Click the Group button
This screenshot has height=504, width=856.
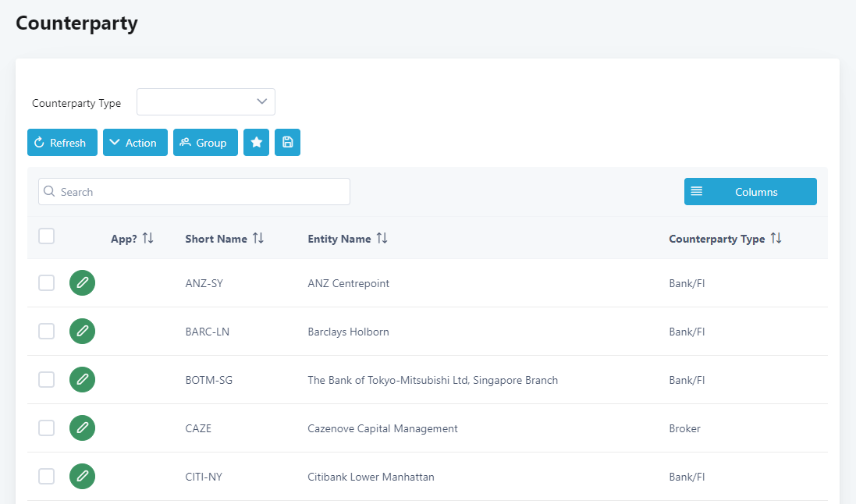[205, 143]
